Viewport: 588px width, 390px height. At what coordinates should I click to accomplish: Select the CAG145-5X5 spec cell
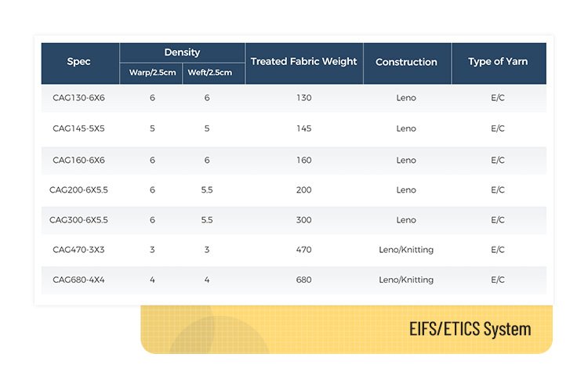coord(78,128)
